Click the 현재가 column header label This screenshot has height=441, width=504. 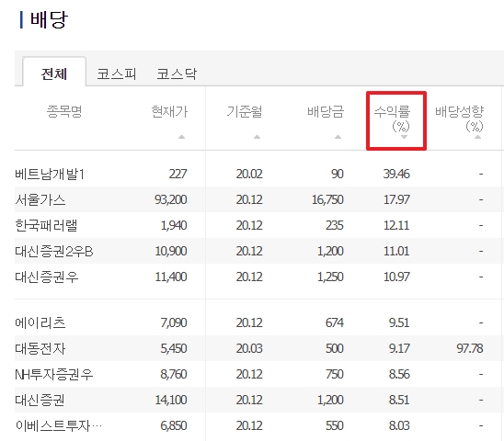(x=170, y=111)
